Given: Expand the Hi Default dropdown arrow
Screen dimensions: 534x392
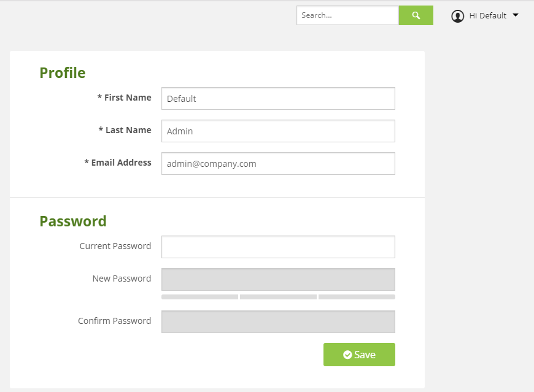Looking at the screenshot, I should point(516,15).
